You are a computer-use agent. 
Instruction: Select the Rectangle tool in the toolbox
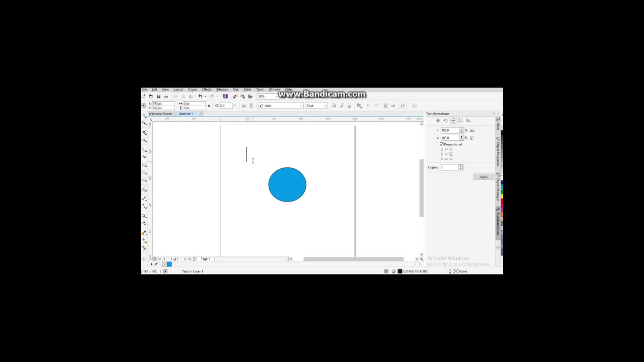[x=144, y=165]
